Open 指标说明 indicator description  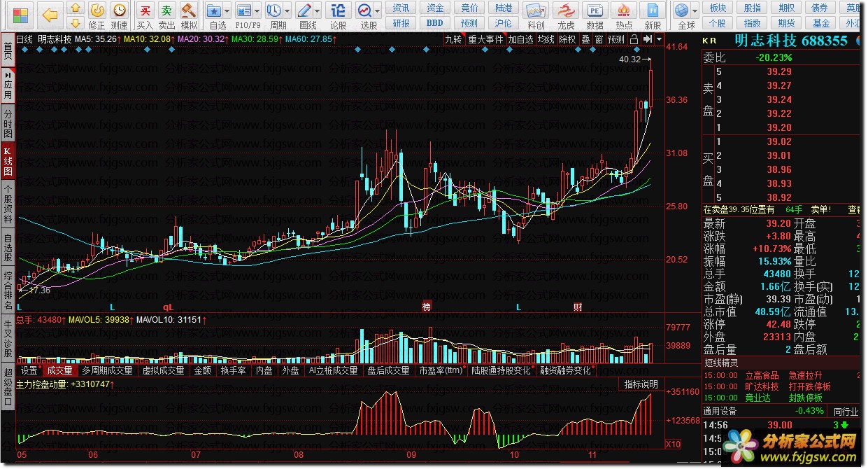[641, 384]
